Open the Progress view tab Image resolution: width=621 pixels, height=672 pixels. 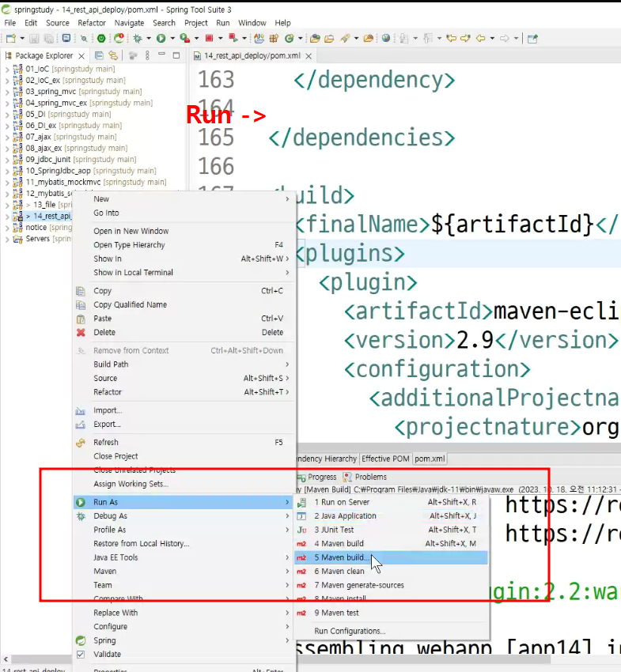[x=317, y=477]
